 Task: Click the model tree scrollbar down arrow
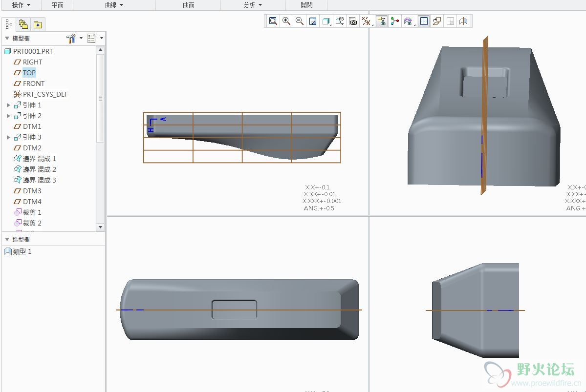(x=100, y=227)
